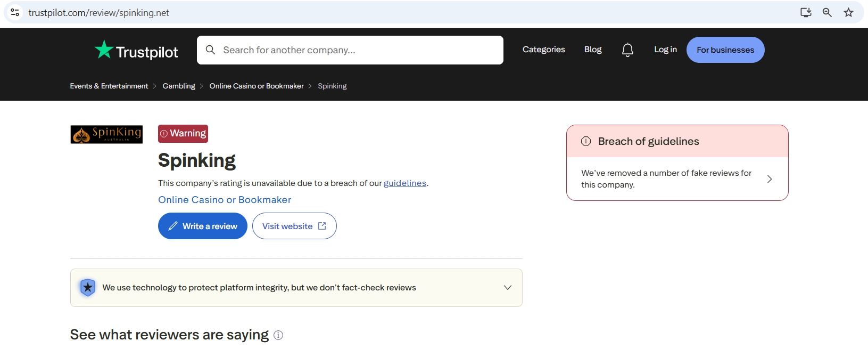This screenshot has height=357, width=868.
Task: Open Online Casino or Bookmaker breadcrumb
Action: (257, 86)
